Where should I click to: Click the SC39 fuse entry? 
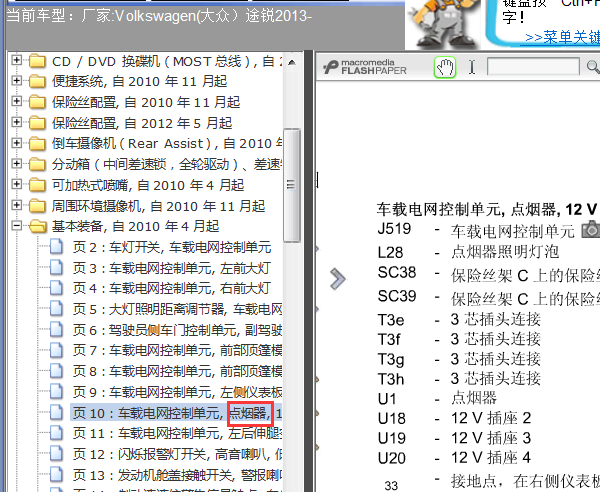[x=488, y=297]
